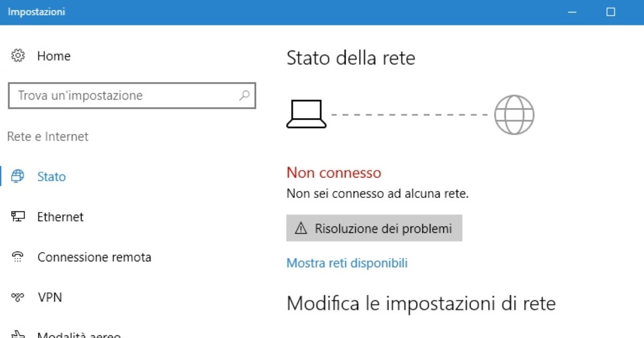Click the Modalità aereo airplane icon
Viewport: 644px width, 338px height.
click(x=18, y=334)
